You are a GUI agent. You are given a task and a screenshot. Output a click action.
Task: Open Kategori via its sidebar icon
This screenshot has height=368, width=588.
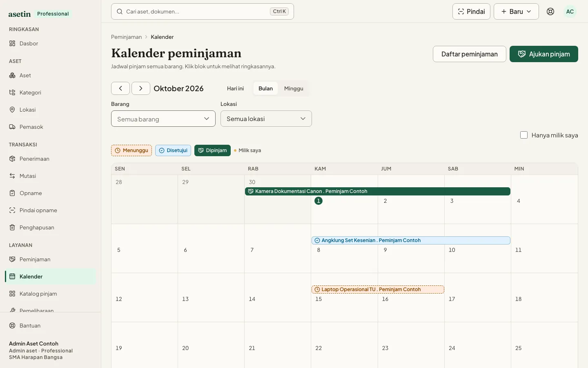(12, 92)
